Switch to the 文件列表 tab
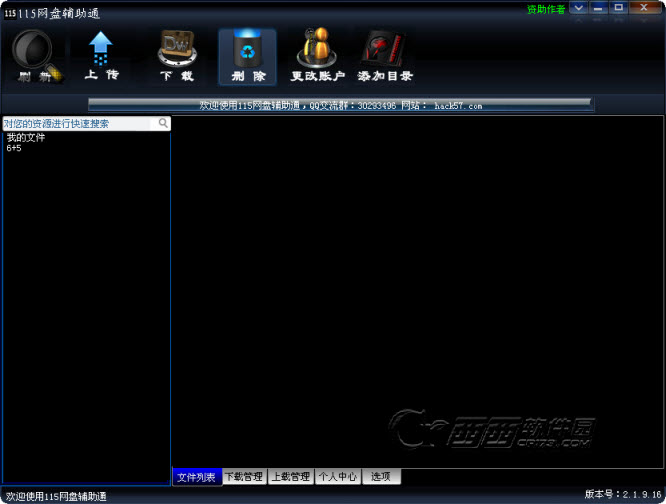Image resolution: width=666 pixels, height=504 pixels. pos(197,477)
